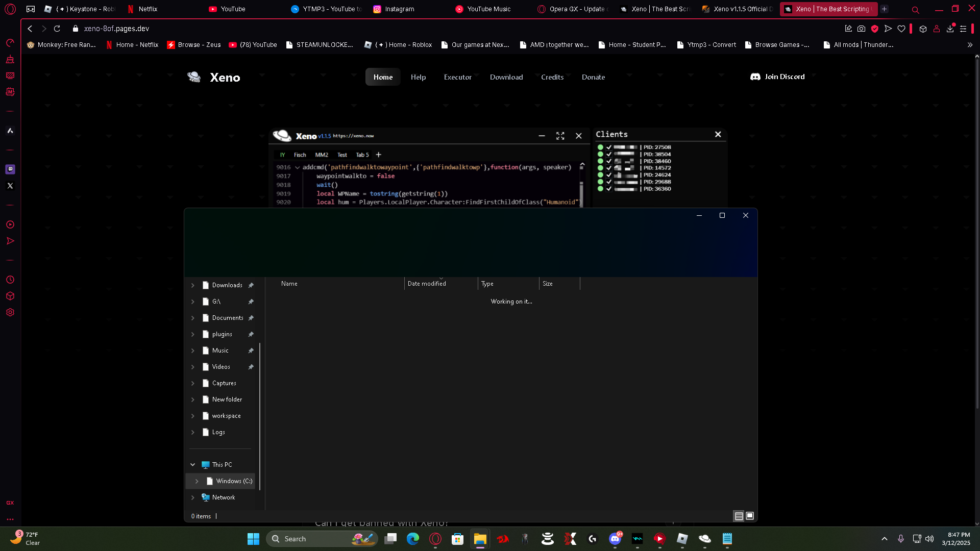This screenshot has height=551, width=980.
Task: Click the Xeno UFO logo icon
Action: tap(194, 77)
